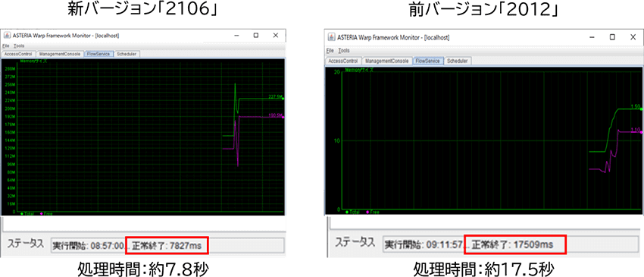Open File menu in left window

coord(6,46)
